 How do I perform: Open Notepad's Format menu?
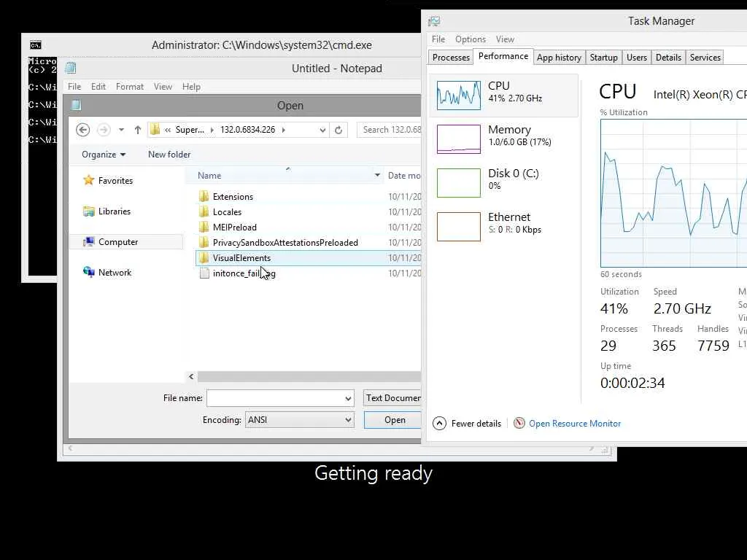[130, 87]
